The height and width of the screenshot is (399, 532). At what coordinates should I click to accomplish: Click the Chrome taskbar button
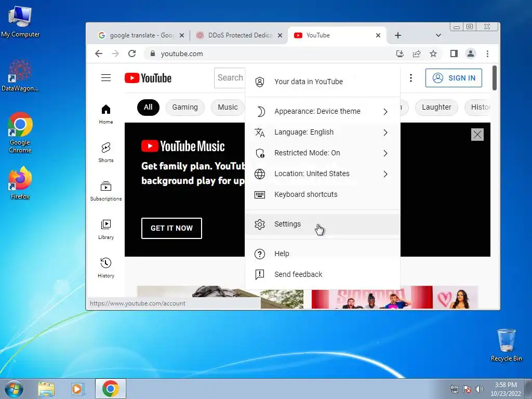pos(111,389)
